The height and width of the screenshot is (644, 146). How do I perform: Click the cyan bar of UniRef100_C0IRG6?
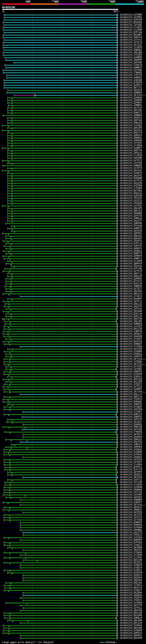point(69,347)
